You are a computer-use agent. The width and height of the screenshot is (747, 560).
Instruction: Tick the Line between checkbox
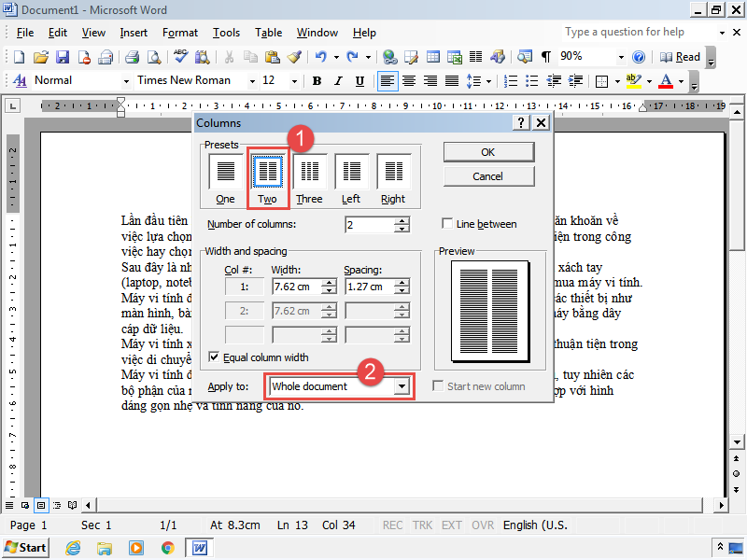(447, 223)
